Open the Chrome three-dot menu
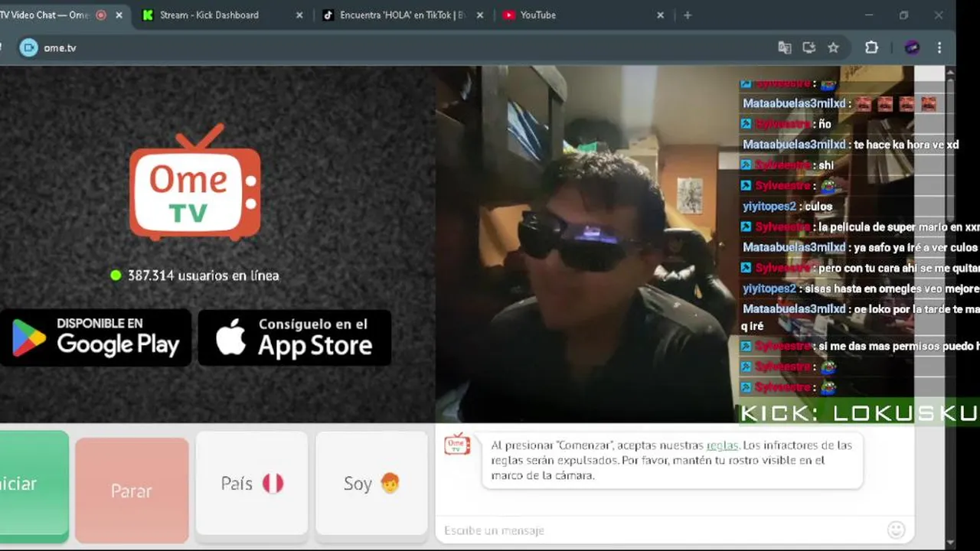Screen dimensions: 980x551 click(x=939, y=47)
